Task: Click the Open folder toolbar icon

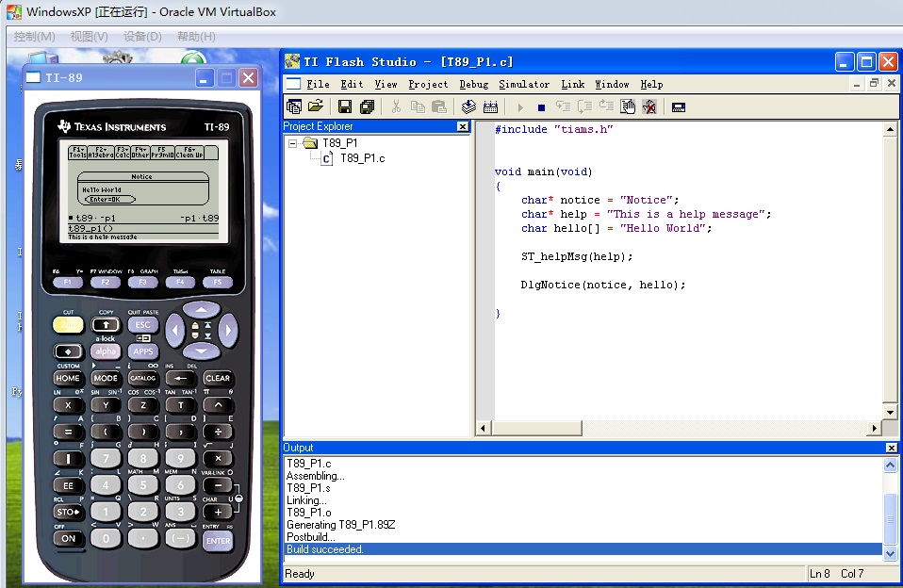Action: 316,106
